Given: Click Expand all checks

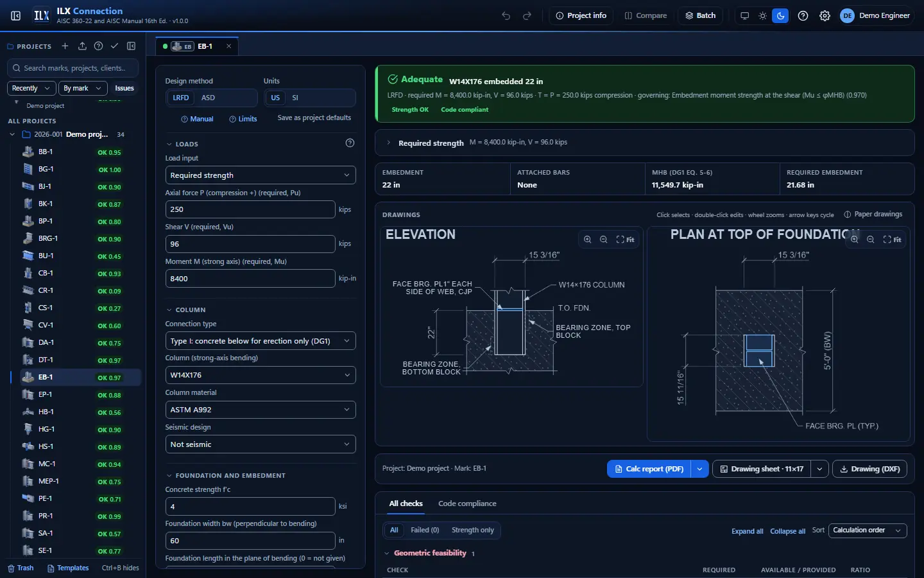Looking at the screenshot, I should point(748,531).
